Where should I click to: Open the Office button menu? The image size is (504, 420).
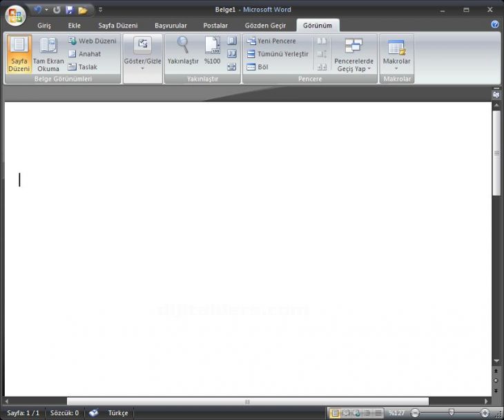(15, 15)
